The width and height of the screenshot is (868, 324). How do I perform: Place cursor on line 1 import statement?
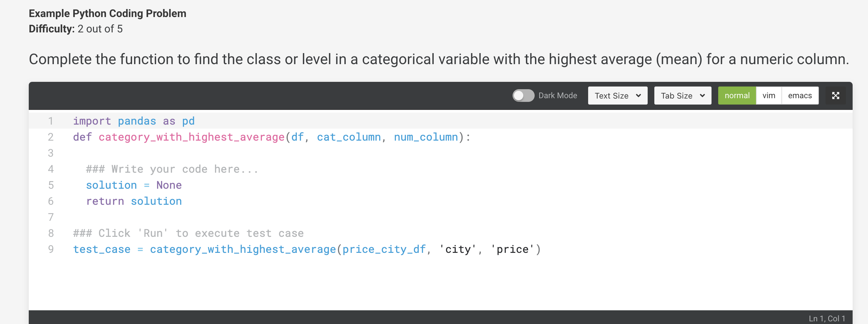click(x=134, y=121)
